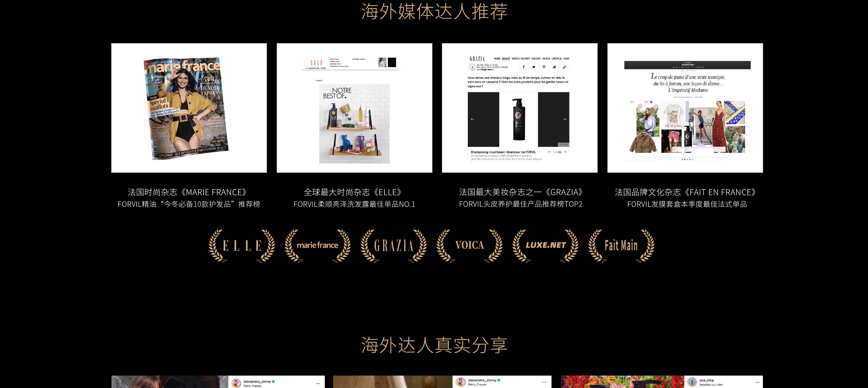The width and height of the screenshot is (868, 388).
Task: Click the LUXE.NET laurel wreath logo
Action: coord(545,245)
